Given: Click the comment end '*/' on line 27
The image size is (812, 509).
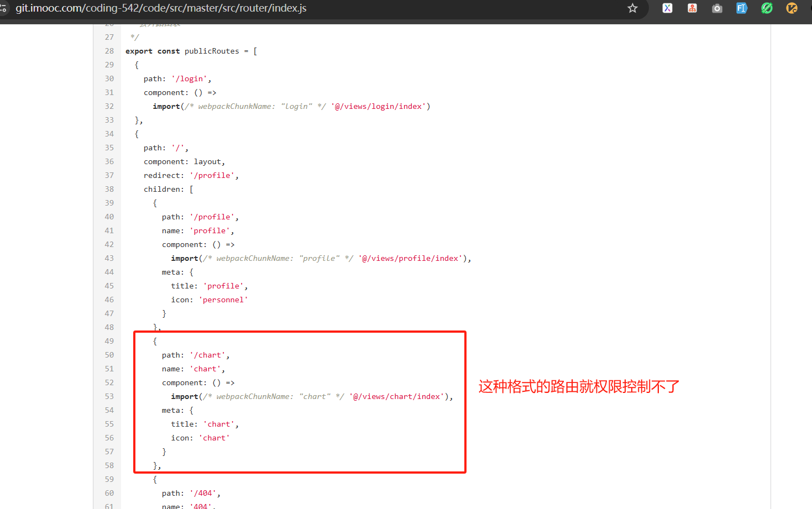Looking at the screenshot, I should coord(134,37).
